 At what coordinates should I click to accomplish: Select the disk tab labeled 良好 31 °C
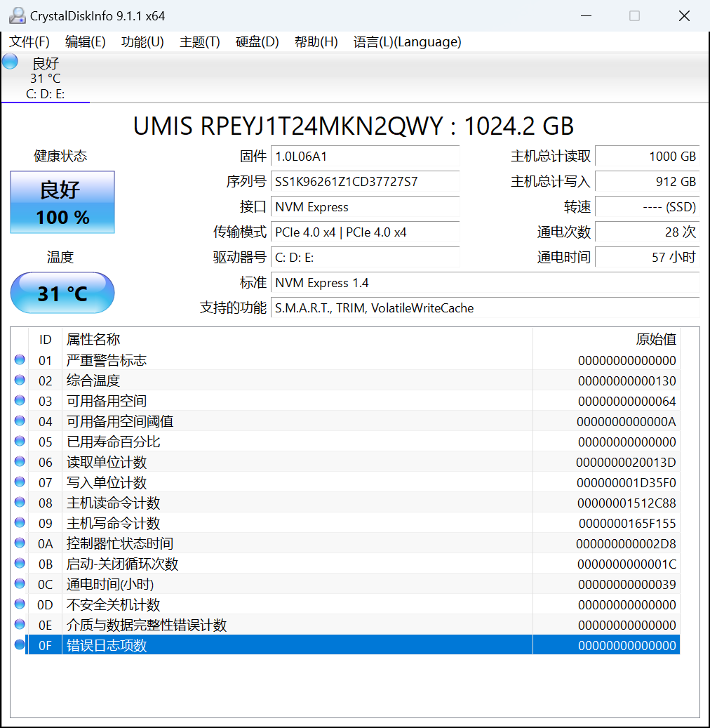46,77
